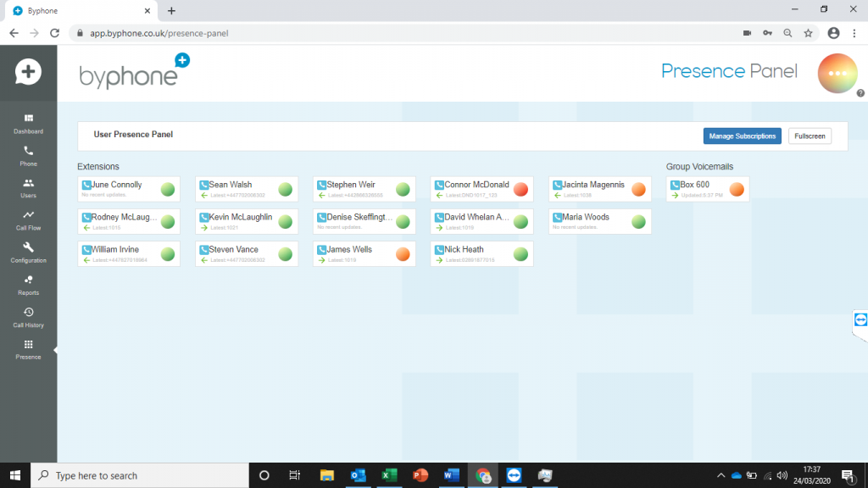
Task: Click phone icon on Connor McDonald card
Action: (x=440, y=185)
